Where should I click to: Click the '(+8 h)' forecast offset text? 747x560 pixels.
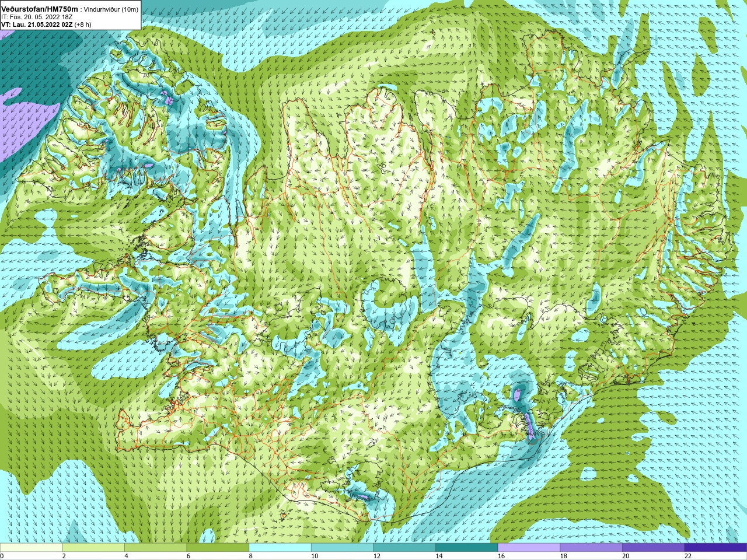pyautogui.click(x=83, y=24)
